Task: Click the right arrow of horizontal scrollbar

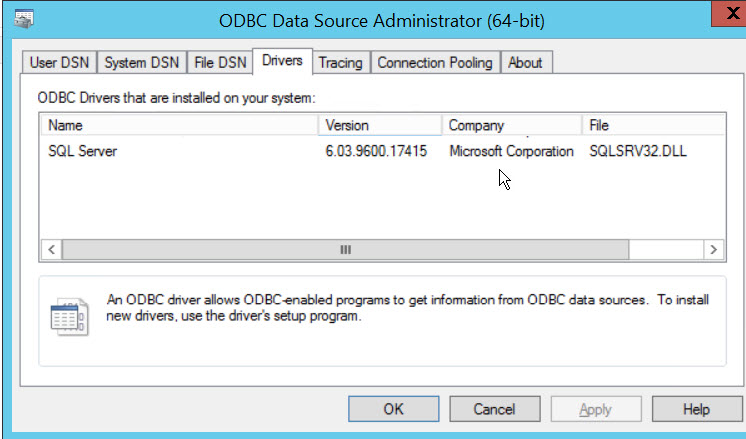Action: [714, 250]
